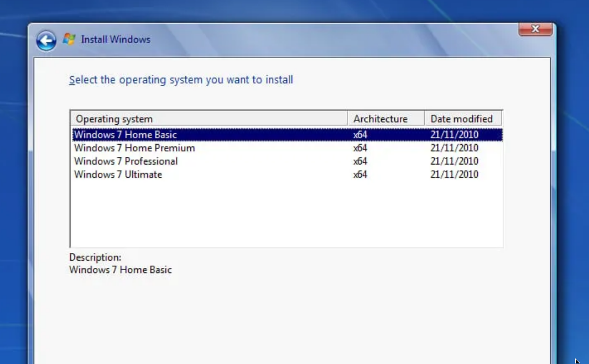Screen dimensions: 589x364
Task: Pick Windows 7 Ultimate from the list
Action: pos(118,175)
